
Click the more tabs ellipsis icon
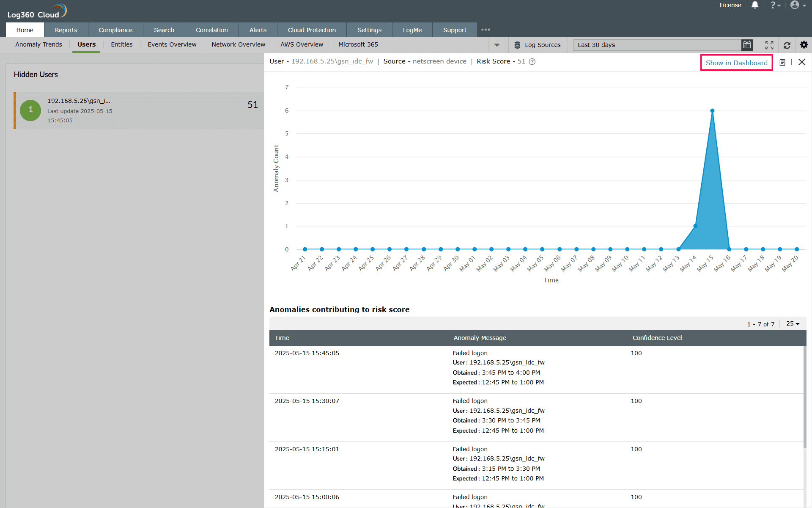click(486, 30)
